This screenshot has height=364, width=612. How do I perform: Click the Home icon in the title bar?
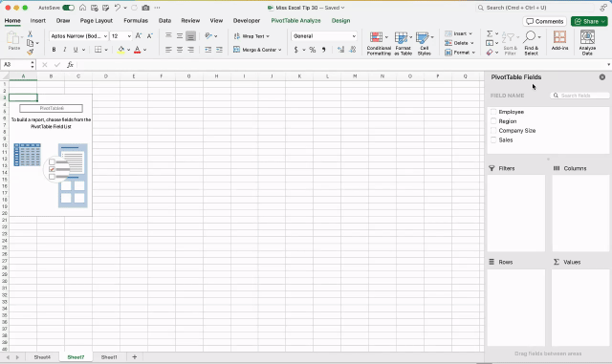click(83, 8)
